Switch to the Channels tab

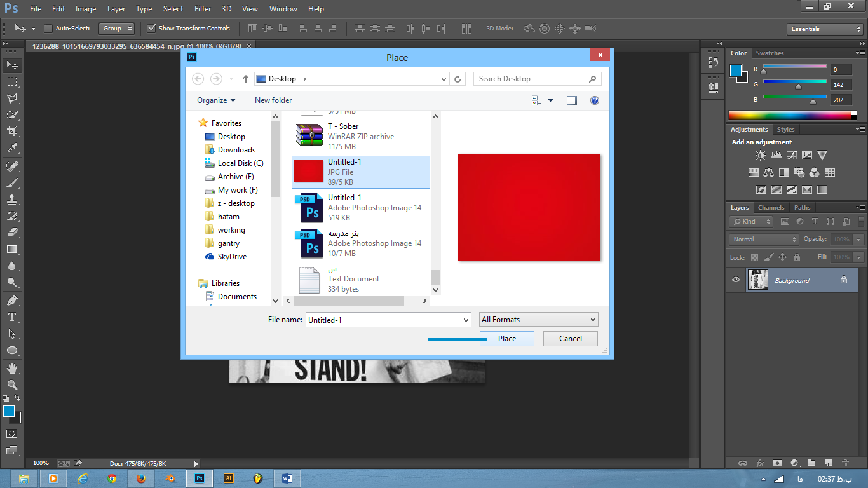pos(771,208)
